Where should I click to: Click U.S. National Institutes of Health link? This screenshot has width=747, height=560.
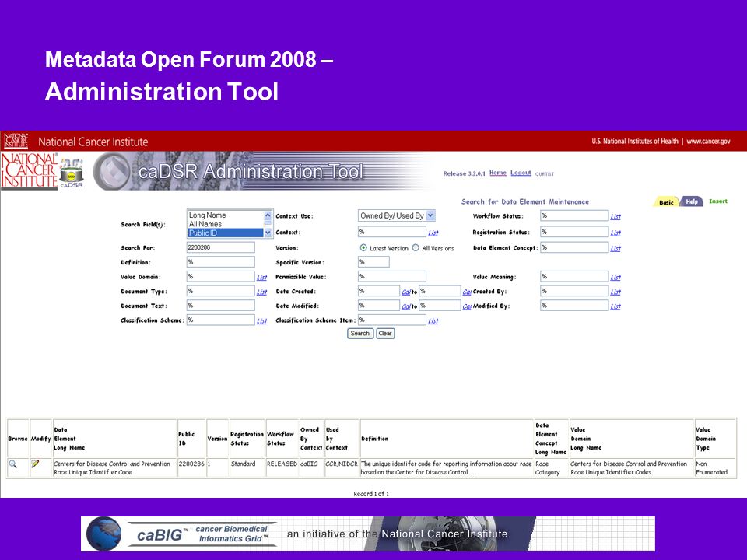click(635, 141)
